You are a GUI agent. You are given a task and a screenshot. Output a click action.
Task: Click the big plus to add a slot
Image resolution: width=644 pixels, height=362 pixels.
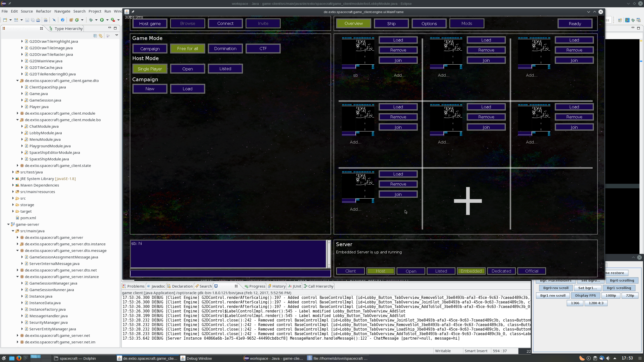click(x=468, y=201)
